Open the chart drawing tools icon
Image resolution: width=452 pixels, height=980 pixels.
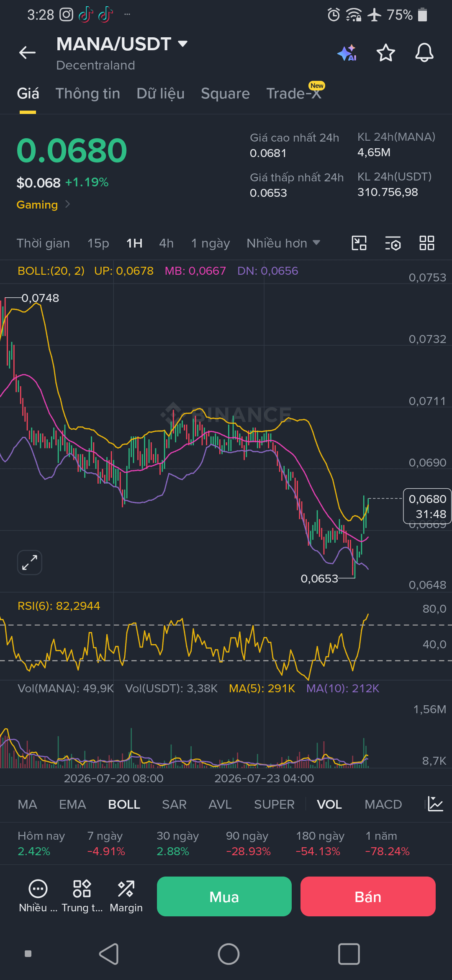[x=359, y=243]
